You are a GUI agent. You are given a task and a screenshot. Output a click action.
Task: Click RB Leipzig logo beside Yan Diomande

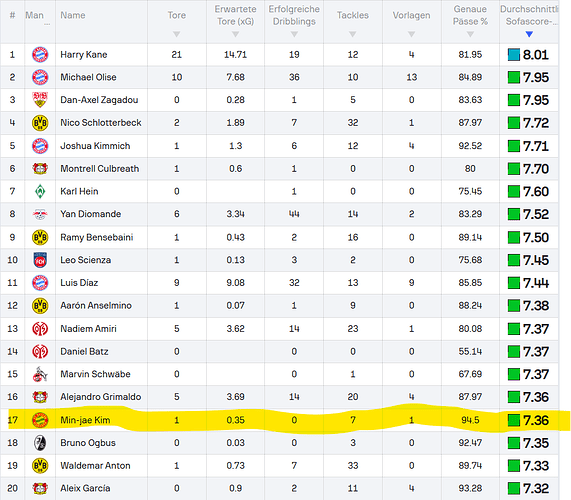[x=40, y=214]
